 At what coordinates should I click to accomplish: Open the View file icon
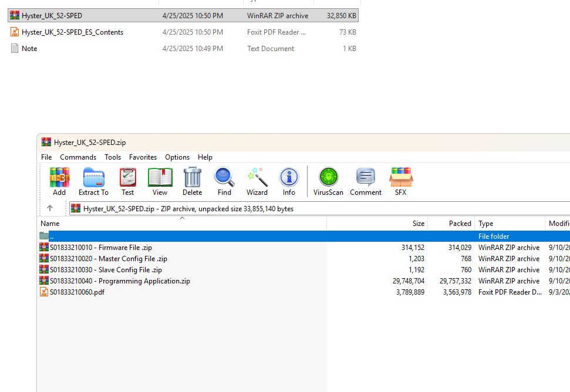160,181
